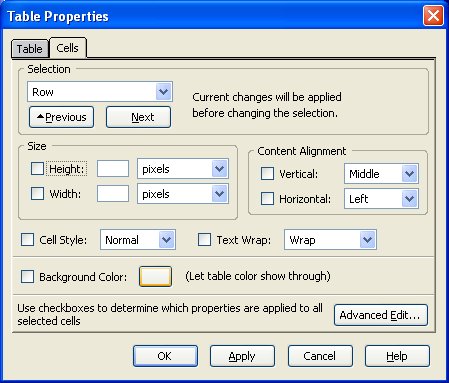
Task: Enable the Width checkbox
Action: pos(37,193)
